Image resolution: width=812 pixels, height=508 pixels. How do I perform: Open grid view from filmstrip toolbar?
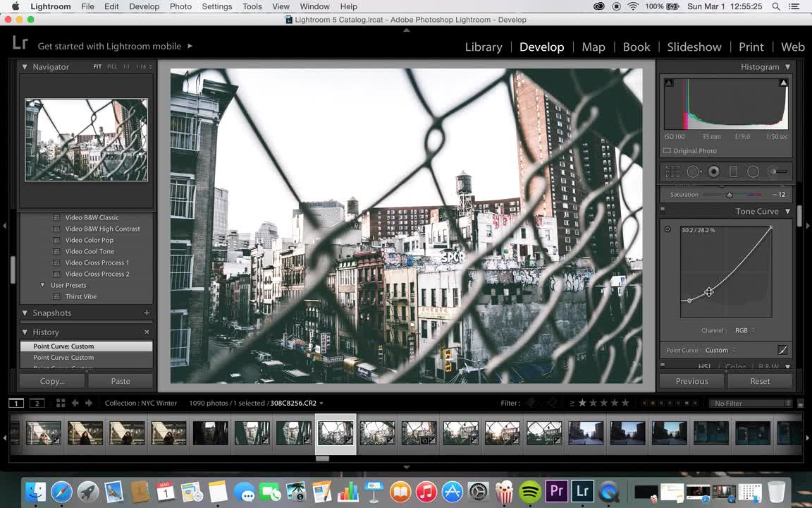tap(61, 403)
